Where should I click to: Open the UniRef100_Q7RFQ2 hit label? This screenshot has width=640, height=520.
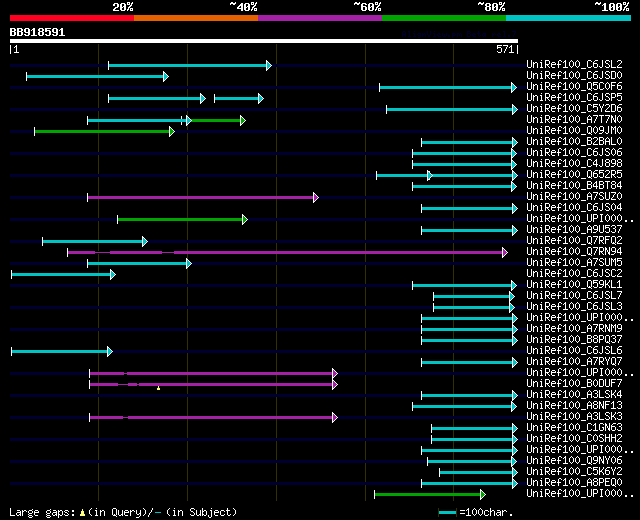(574, 240)
